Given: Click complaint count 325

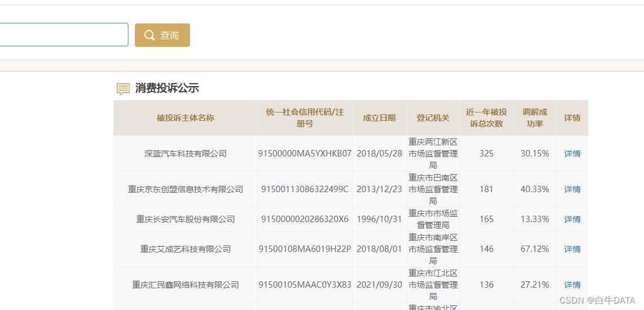Looking at the screenshot, I should pos(486,154).
